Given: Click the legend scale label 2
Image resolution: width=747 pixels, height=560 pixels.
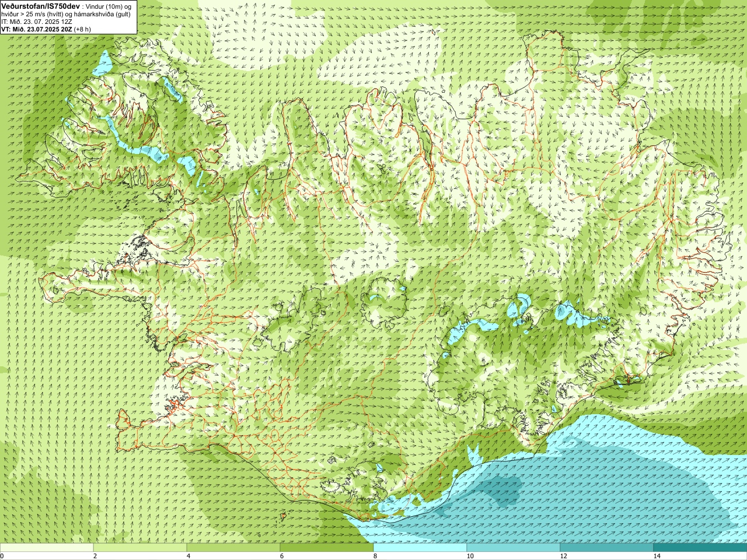Looking at the screenshot, I should click(95, 556).
